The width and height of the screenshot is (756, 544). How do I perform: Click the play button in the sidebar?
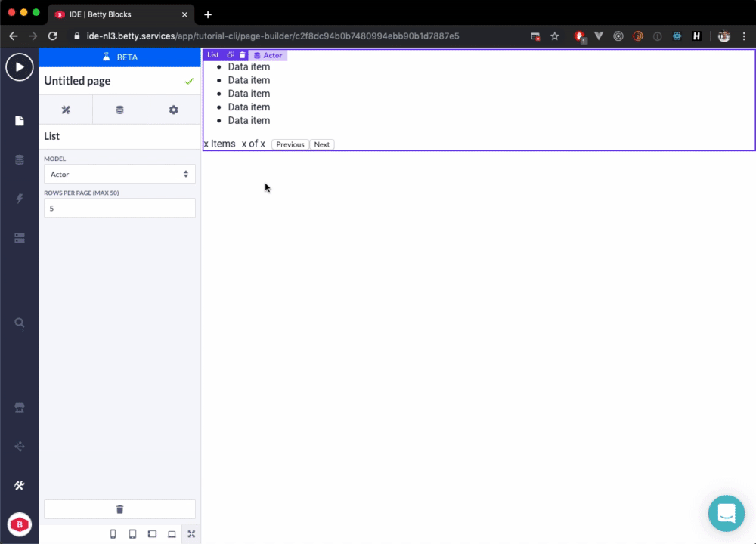pyautogui.click(x=20, y=67)
